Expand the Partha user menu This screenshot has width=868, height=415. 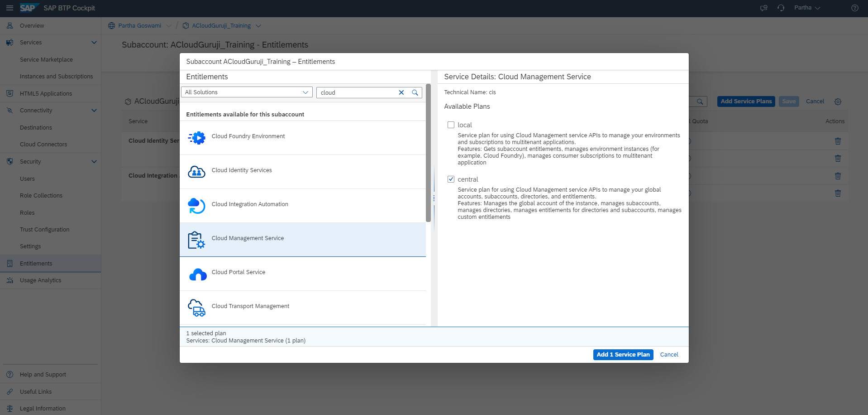pyautogui.click(x=807, y=8)
